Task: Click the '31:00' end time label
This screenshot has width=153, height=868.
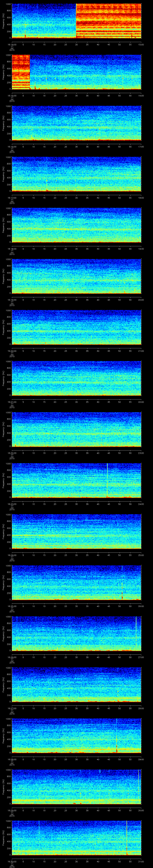Action: [x=141, y=862]
